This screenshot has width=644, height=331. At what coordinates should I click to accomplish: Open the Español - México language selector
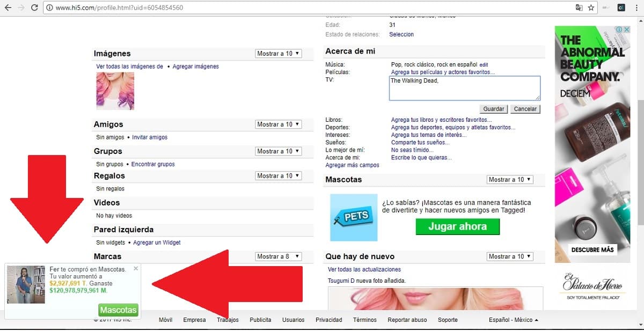pyautogui.click(x=513, y=320)
